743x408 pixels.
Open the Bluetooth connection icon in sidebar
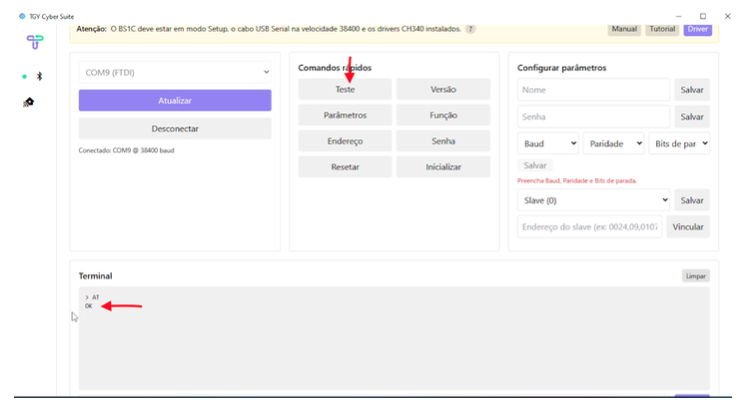click(x=39, y=76)
